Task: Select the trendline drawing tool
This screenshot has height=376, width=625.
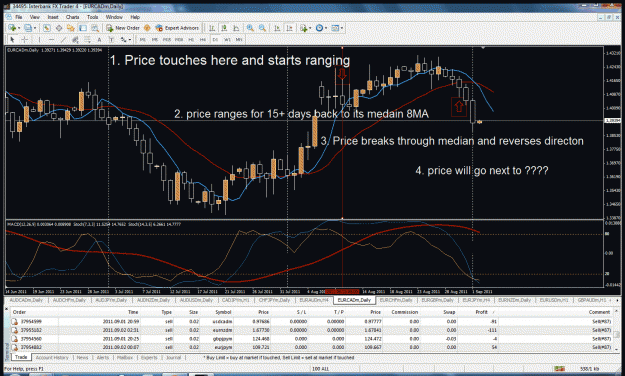Action: click(63, 39)
